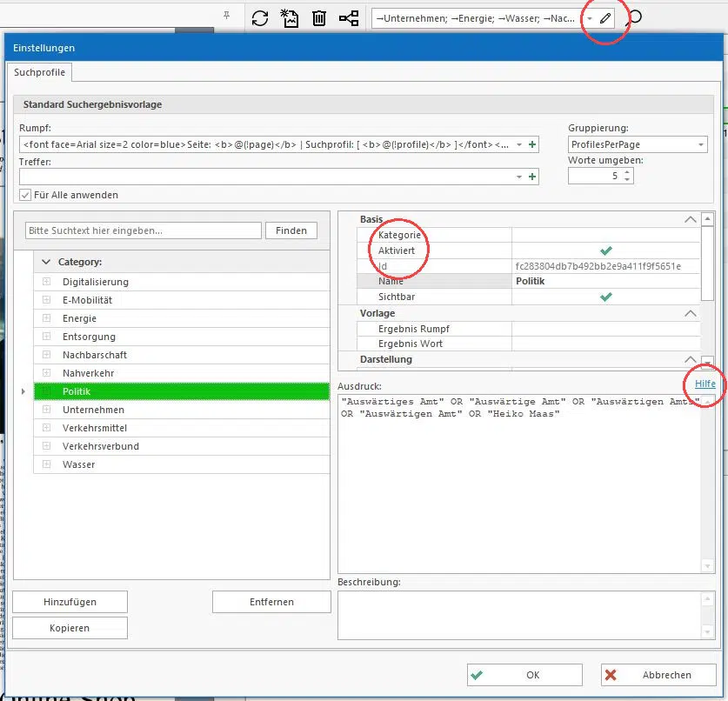
Task: Click the magnifier search icon
Action: click(634, 18)
